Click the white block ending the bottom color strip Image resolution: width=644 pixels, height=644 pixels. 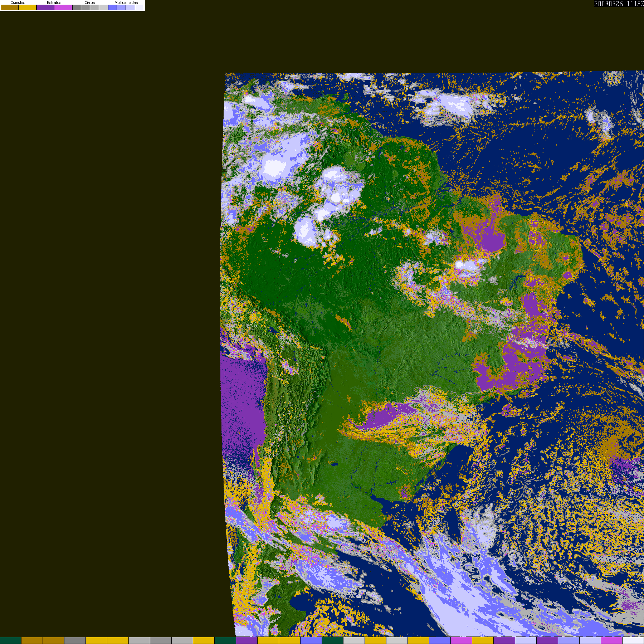(633, 640)
